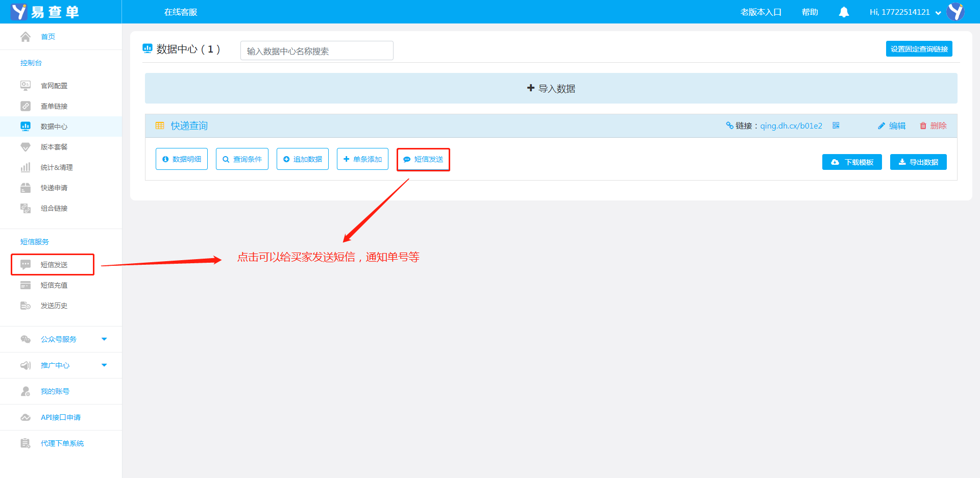
Task: Expand the 公众号服务 menu arrow
Action: [104, 339]
